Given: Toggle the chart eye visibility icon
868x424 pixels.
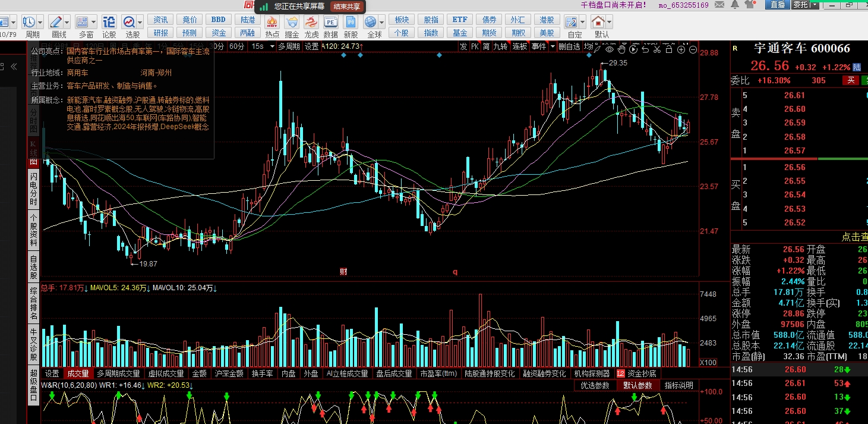Looking at the screenshot, I should click(610, 49).
